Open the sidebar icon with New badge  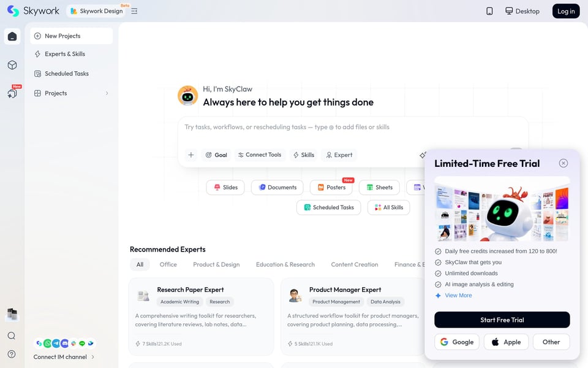(x=12, y=93)
